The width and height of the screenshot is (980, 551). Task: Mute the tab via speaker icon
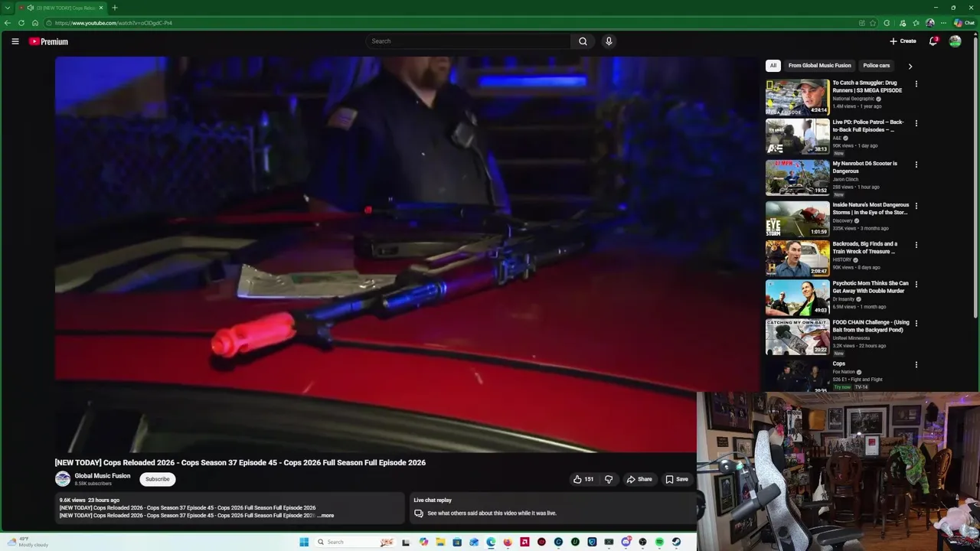30,8
